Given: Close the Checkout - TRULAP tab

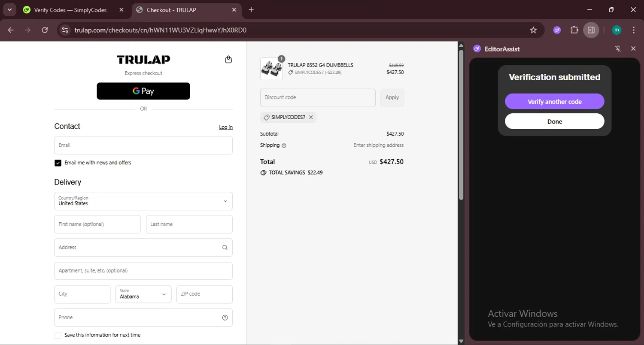Looking at the screenshot, I should 234,10.
